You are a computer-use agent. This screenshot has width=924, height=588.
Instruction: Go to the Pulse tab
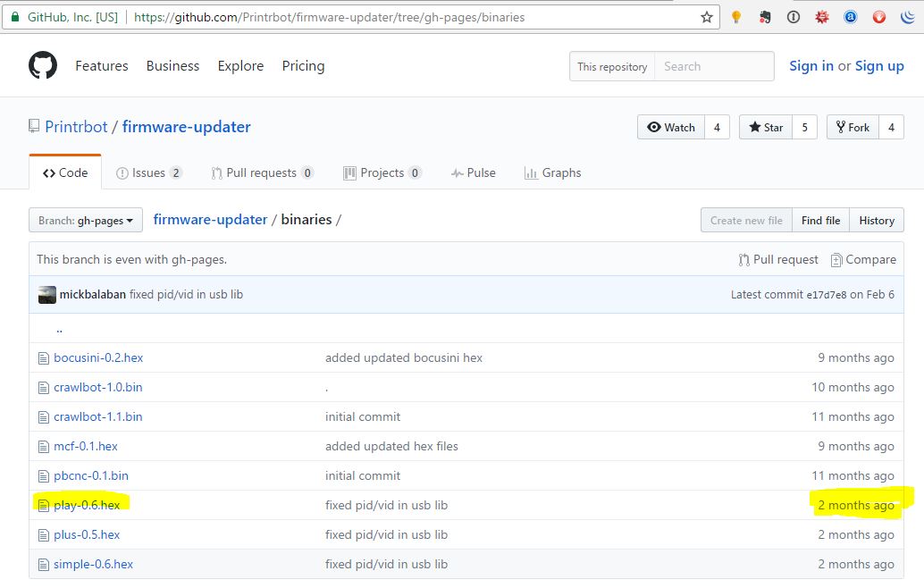coord(474,172)
